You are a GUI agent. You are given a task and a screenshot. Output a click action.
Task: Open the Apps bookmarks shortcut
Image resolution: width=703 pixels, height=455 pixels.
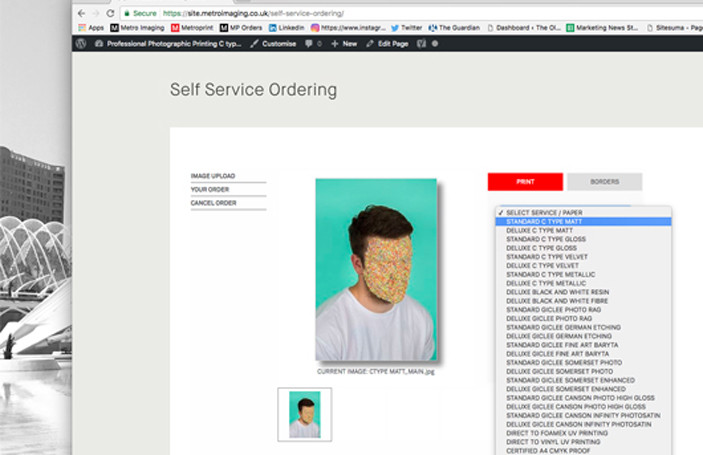(91, 28)
